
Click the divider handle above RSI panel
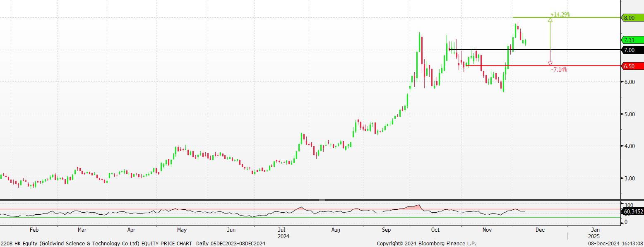point(322,200)
